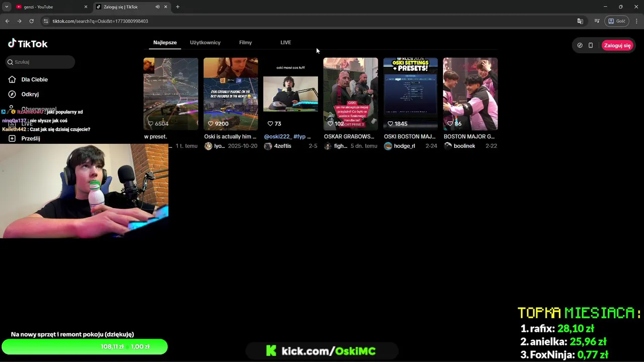Open the Gość profile button
This screenshot has height=362, width=644.
pyautogui.click(x=617, y=21)
